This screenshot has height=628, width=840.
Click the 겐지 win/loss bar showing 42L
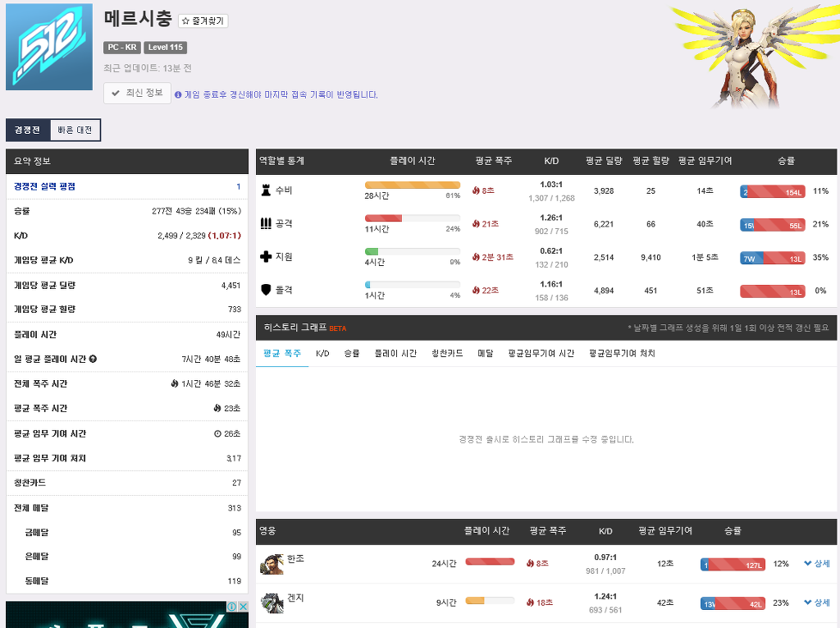[733, 604]
